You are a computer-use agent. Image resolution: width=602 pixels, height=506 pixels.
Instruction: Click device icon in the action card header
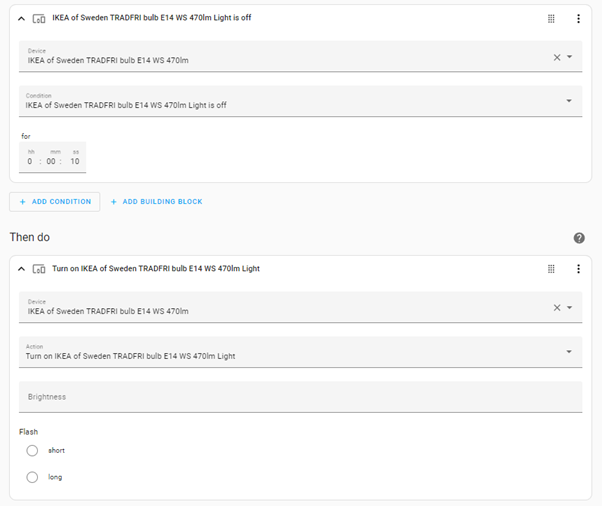[x=39, y=268]
